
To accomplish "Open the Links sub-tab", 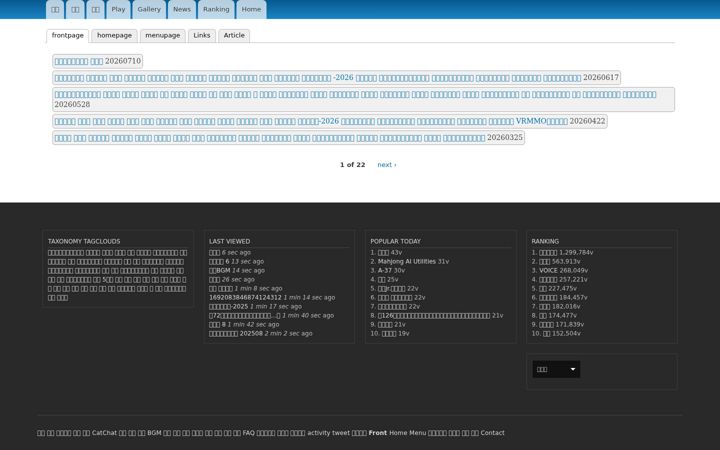I will (x=202, y=35).
